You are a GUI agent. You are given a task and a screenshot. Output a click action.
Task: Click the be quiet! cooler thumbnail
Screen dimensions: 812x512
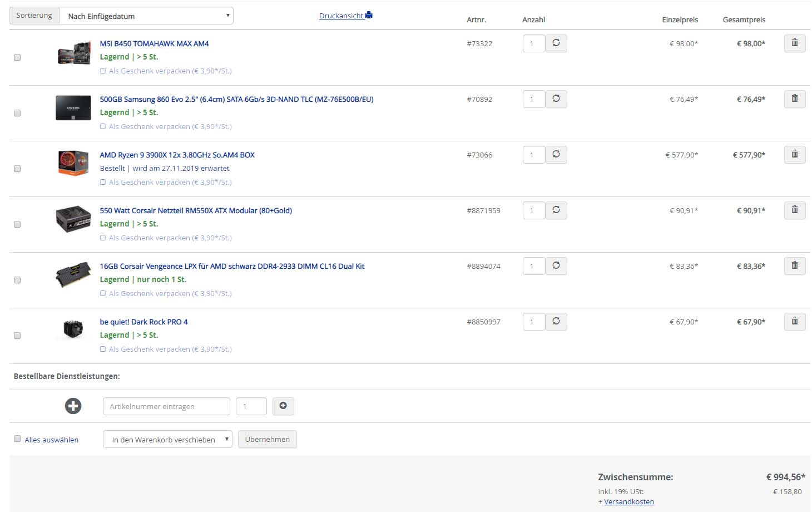coord(73,329)
